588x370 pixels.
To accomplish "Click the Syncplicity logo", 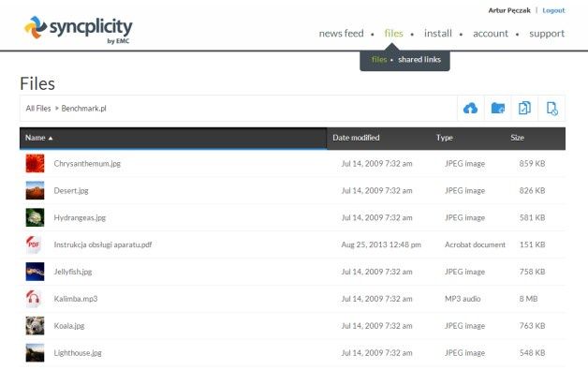I will [x=79, y=29].
